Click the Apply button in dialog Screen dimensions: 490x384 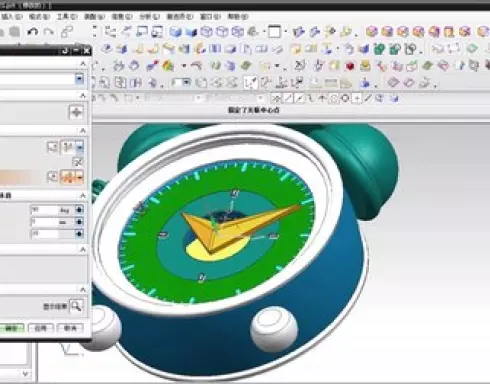pos(41,328)
